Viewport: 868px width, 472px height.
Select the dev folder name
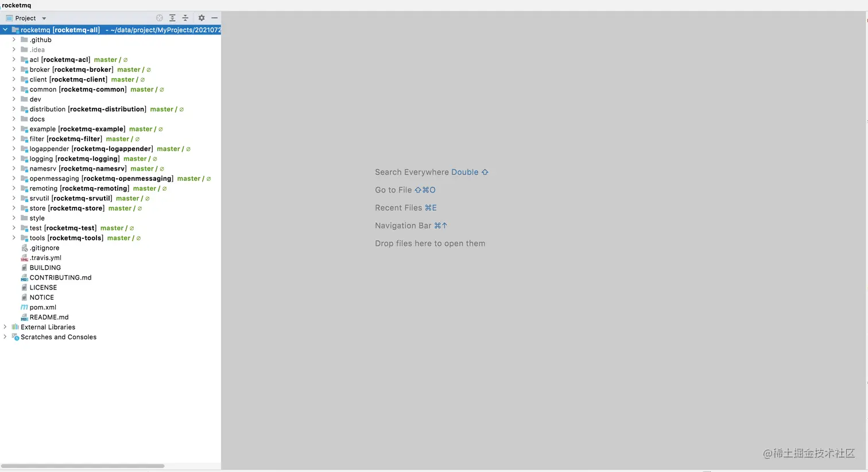pos(36,99)
